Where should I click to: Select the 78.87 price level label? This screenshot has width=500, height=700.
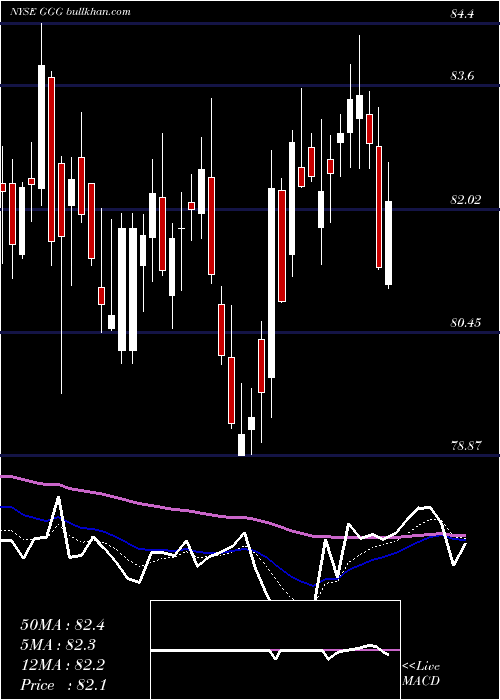pyautogui.click(x=466, y=446)
